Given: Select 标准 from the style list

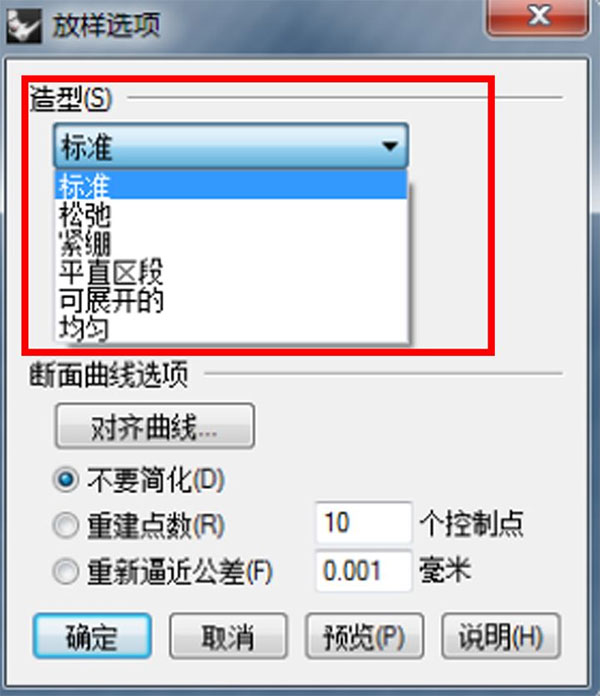Looking at the screenshot, I should coord(231,185).
